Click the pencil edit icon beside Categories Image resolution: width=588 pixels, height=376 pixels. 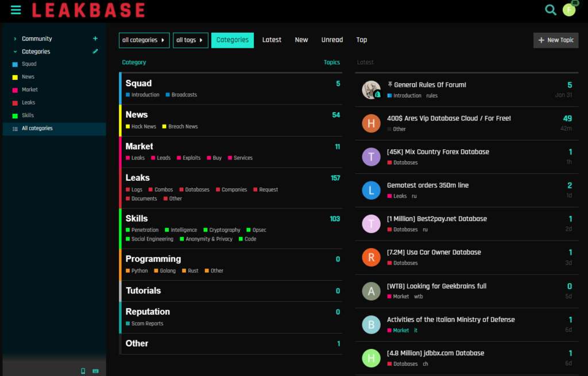[95, 52]
